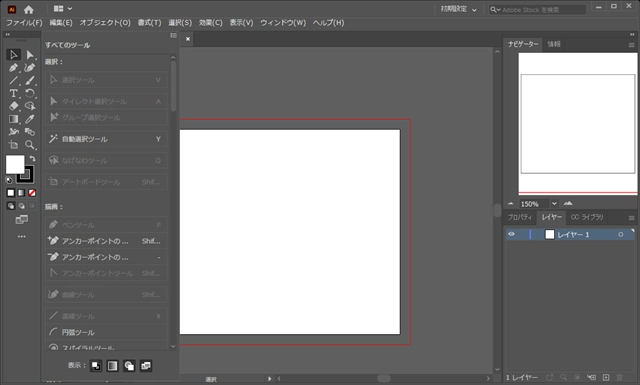The image size is (640, 385).
Task: Pick the Curvature tool in the toolbar
Action: [x=29, y=68]
